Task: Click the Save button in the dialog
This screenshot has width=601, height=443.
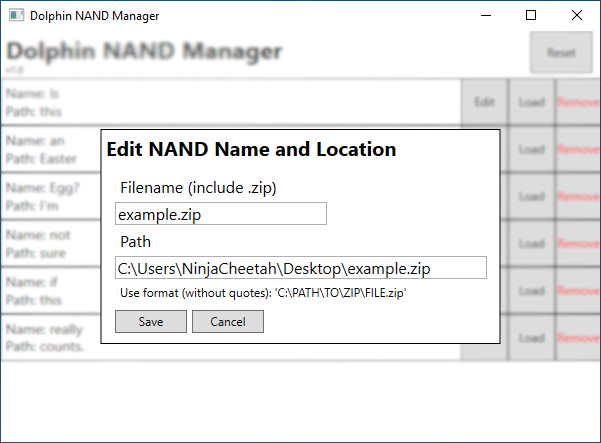Action: coord(151,322)
